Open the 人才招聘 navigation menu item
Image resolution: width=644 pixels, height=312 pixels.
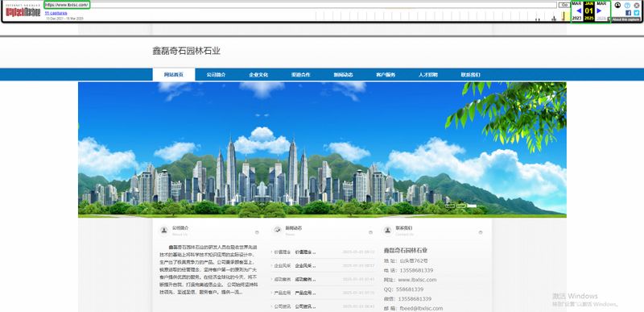coord(428,75)
